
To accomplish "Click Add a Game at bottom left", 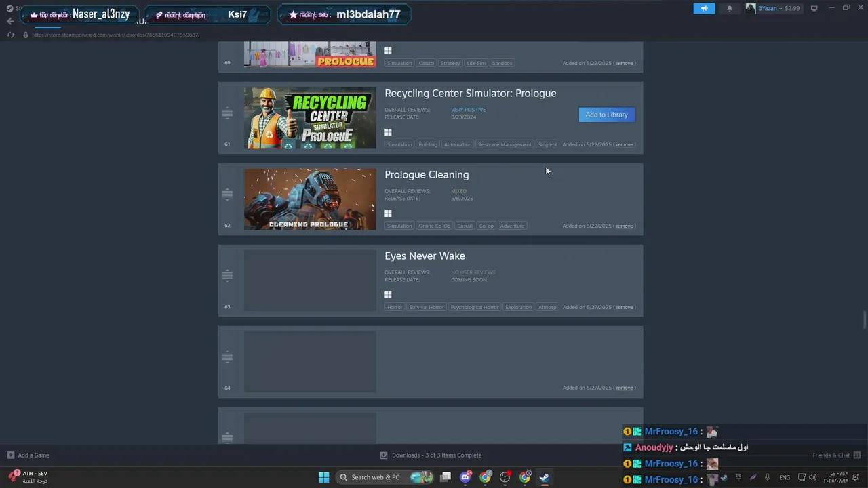I will (28, 455).
